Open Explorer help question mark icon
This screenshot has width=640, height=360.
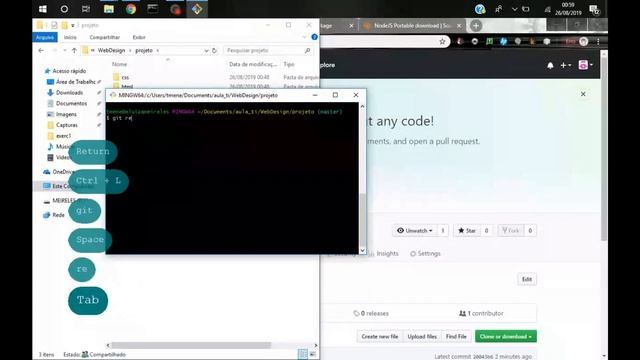click(314, 37)
